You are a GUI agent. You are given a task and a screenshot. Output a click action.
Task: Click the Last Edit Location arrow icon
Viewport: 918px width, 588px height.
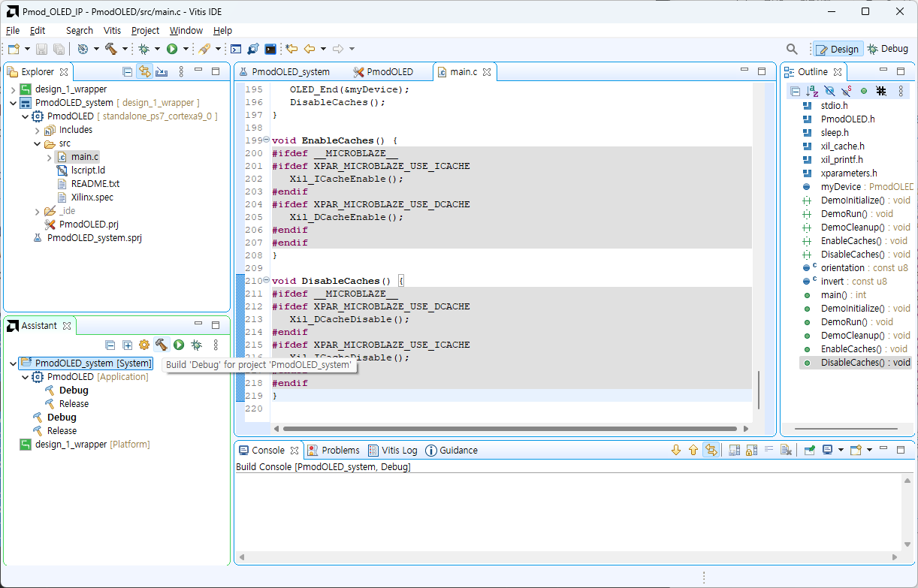coord(291,49)
